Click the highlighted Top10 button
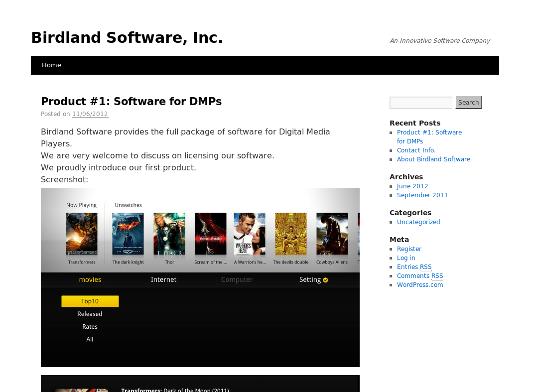 coord(90,301)
